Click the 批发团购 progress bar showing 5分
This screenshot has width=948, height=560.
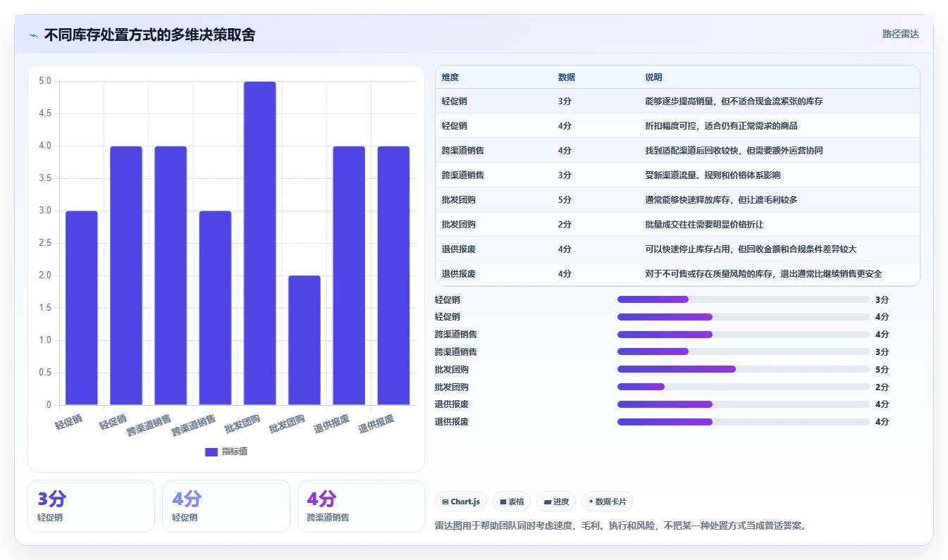(x=744, y=369)
